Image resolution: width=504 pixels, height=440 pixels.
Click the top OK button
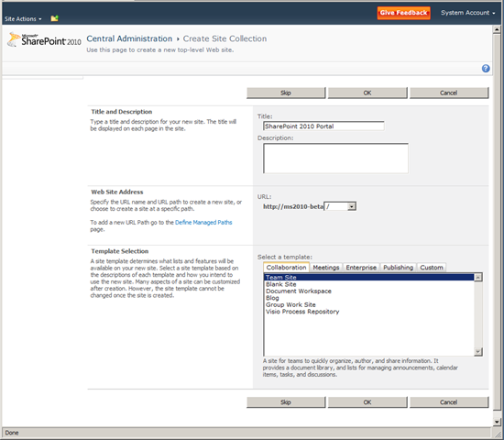[x=367, y=93]
